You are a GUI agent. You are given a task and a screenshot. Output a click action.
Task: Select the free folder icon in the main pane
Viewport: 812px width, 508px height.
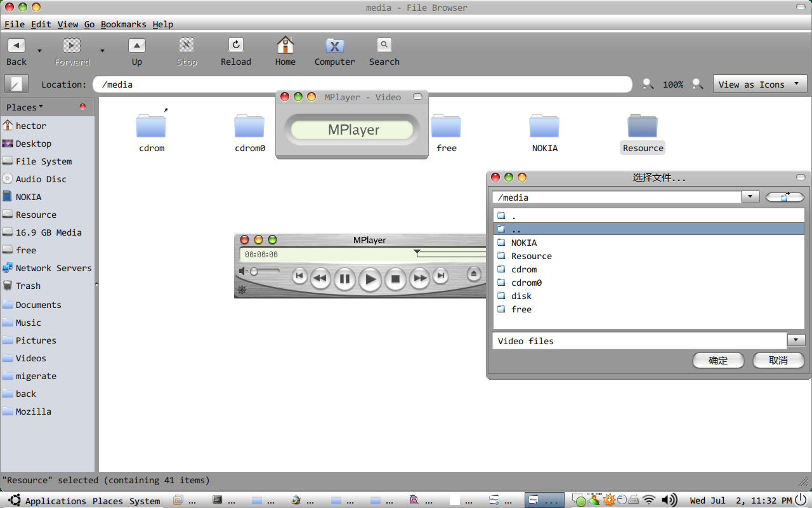[446, 126]
